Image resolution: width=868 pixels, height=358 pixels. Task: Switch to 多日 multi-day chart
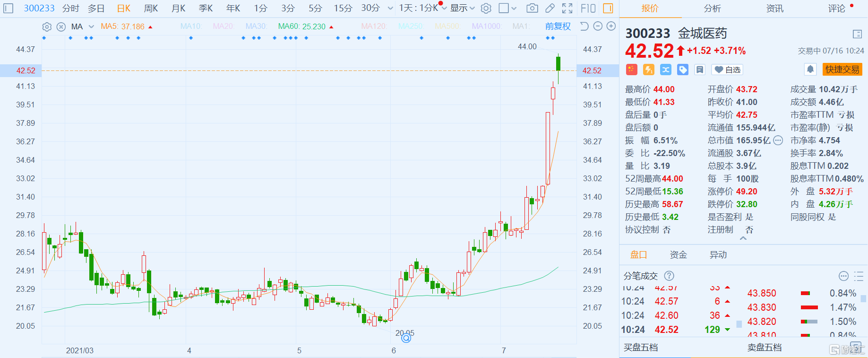[96, 8]
